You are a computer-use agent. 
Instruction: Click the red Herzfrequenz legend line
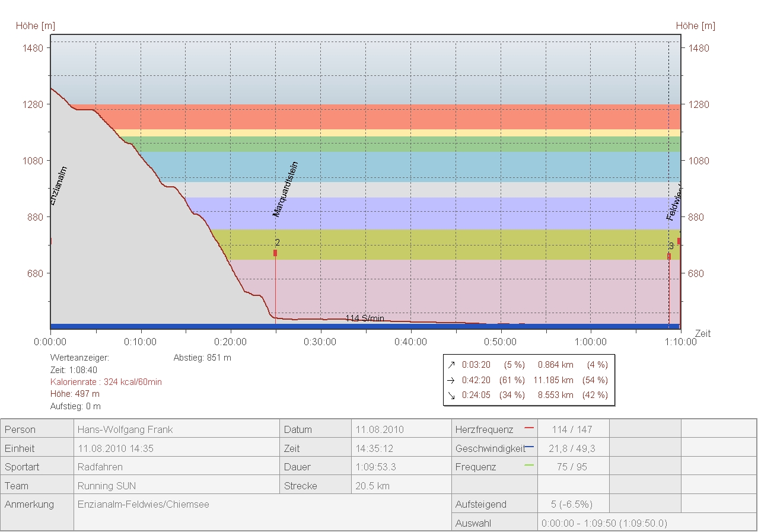tap(529, 427)
